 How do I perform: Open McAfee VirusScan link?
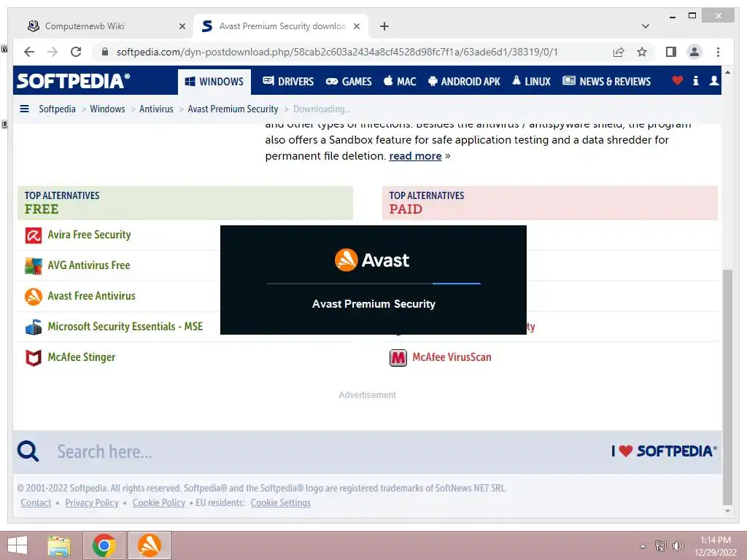pyautogui.click(x=452, y=357)
